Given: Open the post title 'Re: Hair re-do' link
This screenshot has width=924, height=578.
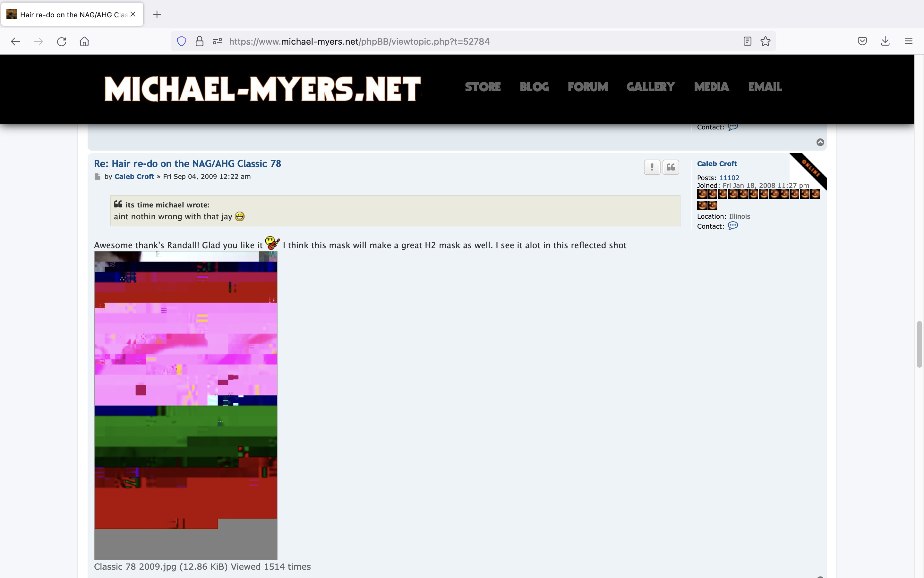Looking at the screenshot, I should click(187, 164).
